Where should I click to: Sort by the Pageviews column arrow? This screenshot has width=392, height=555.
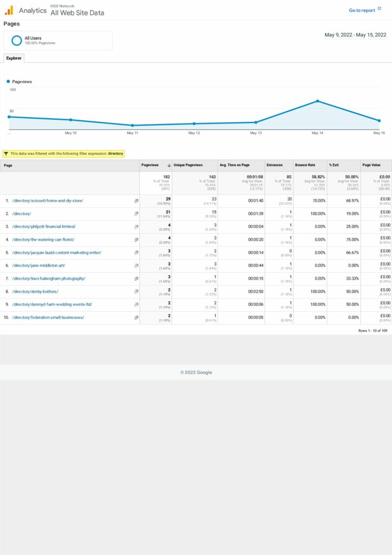point(169,165)
